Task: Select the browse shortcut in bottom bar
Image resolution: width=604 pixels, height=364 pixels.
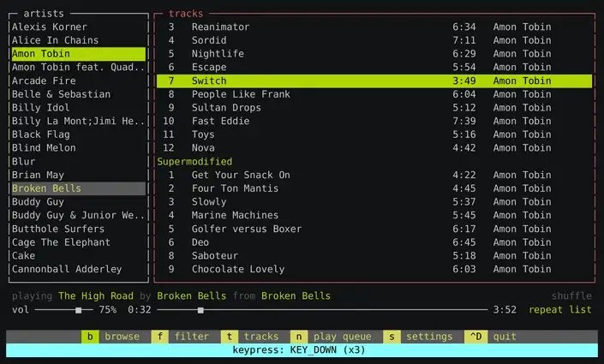Action: [x=111, y=337]
